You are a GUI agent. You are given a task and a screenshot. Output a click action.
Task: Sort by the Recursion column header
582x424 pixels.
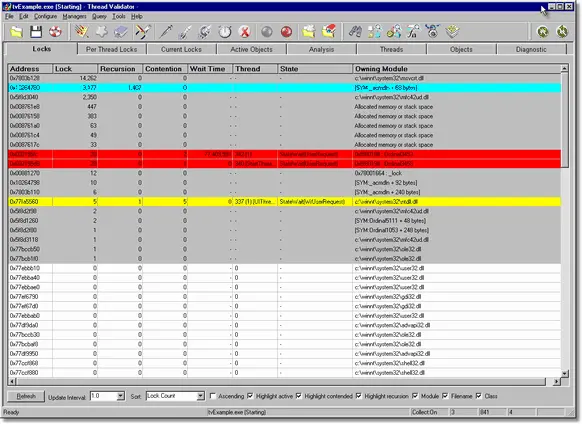120,69
